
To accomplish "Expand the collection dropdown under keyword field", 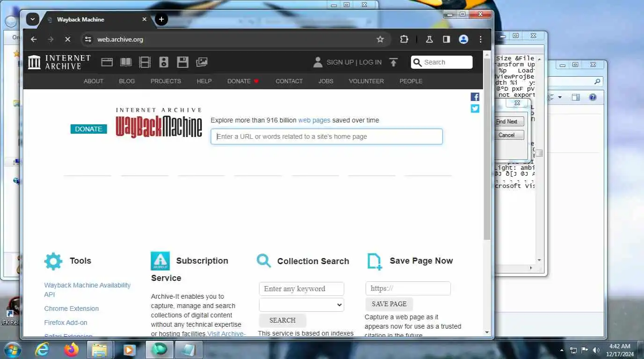I will click(301, 305).
